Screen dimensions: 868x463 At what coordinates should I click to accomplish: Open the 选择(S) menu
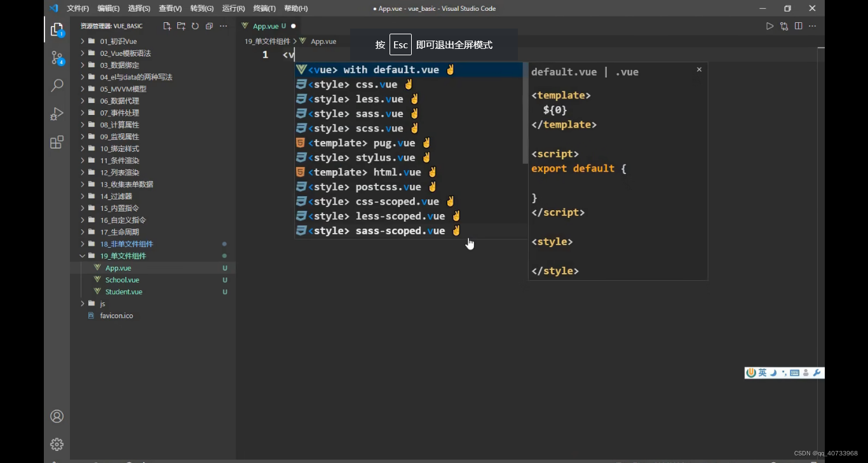(139, 8)
